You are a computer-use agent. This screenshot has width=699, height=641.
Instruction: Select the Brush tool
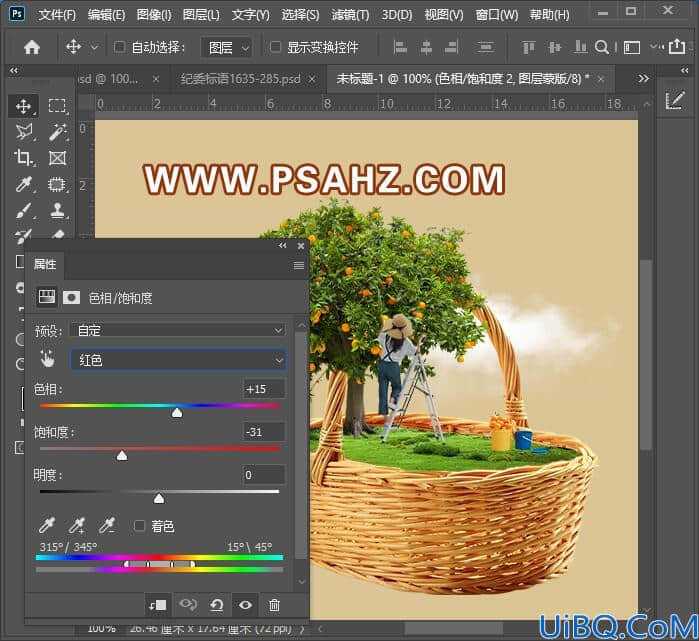pyautogui.click(x=23, y=210)
